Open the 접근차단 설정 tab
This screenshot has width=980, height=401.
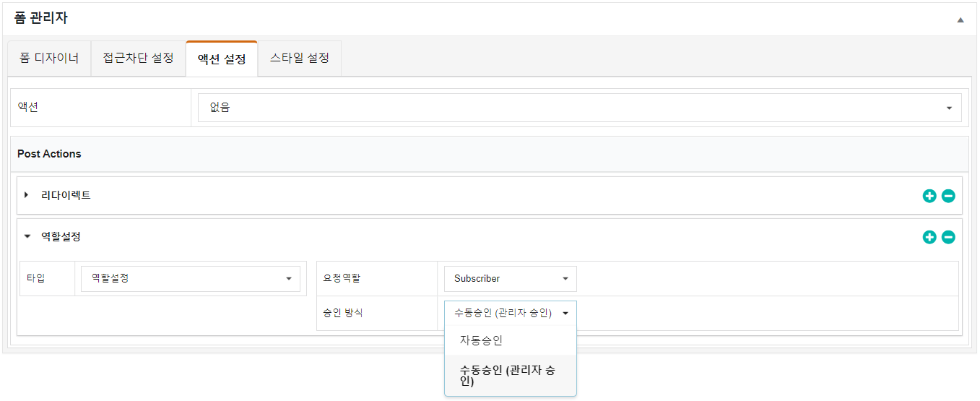(139, 59)
